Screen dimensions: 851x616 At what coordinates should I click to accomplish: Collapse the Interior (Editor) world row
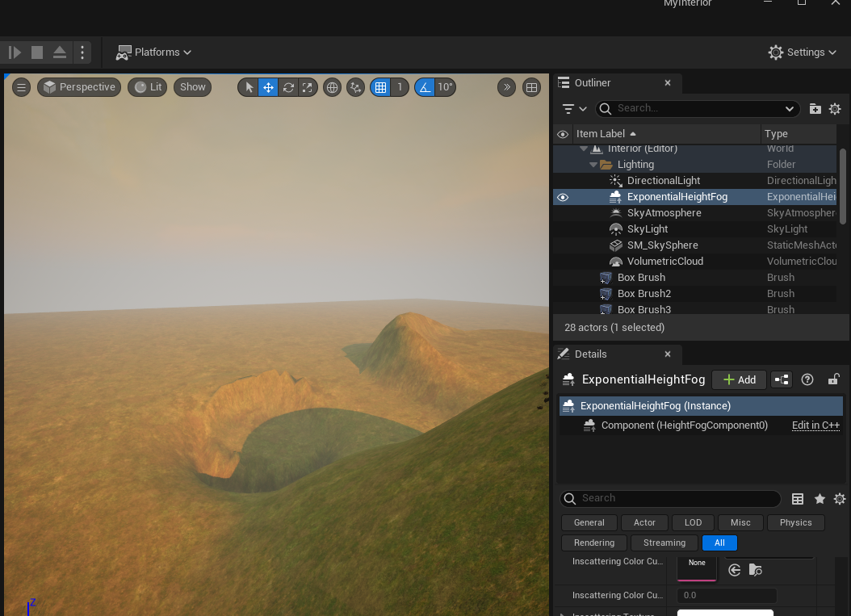584,149
